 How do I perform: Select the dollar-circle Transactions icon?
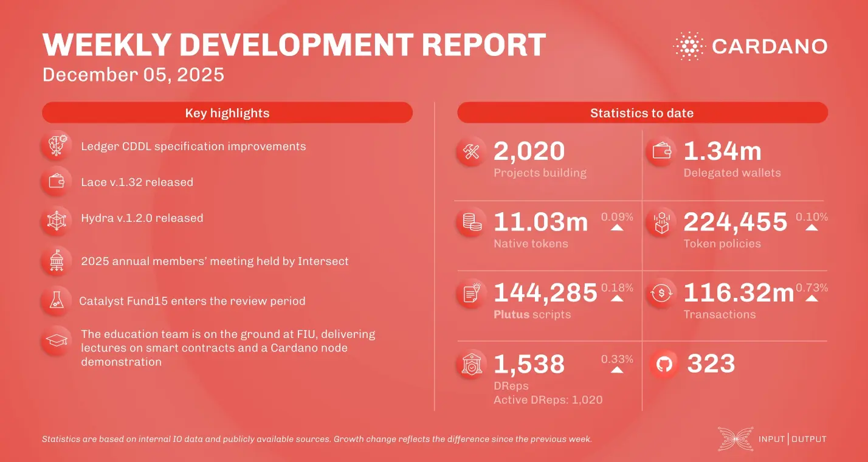tap(661, 293)
